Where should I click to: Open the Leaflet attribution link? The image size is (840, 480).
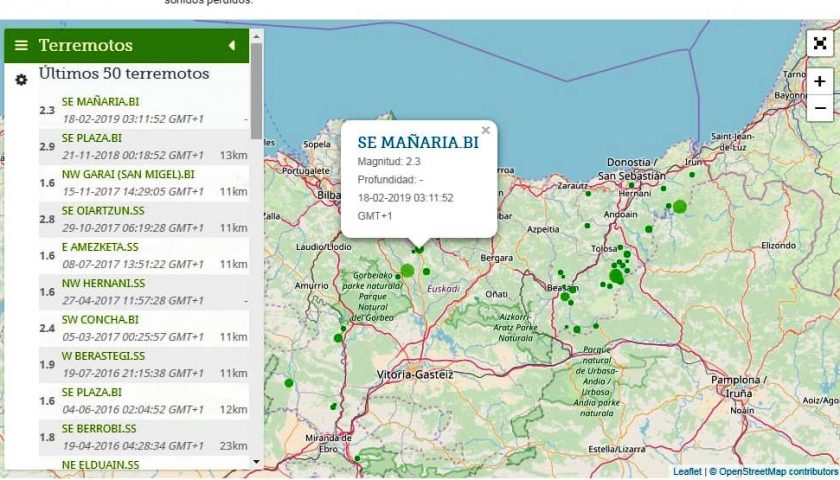click(x=687, y=471)
